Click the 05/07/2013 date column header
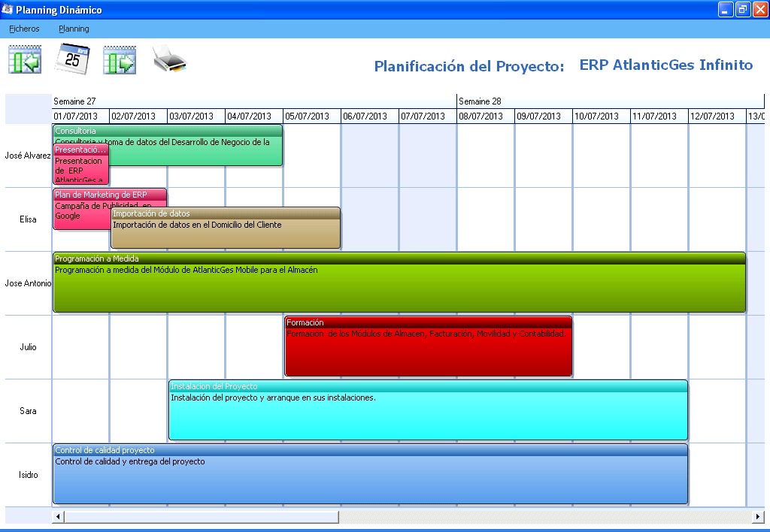Image resolution: width=770 pixels, height=532 pixels. (x=312, y=116)
